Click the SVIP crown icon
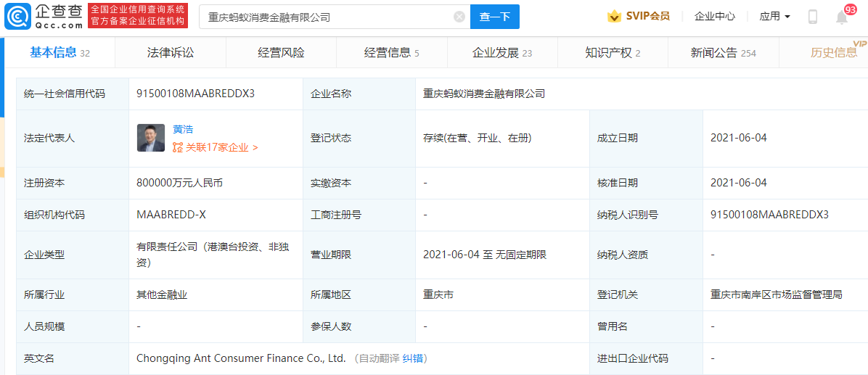Screen dimensions: 868x375 (x=614, y=17)
